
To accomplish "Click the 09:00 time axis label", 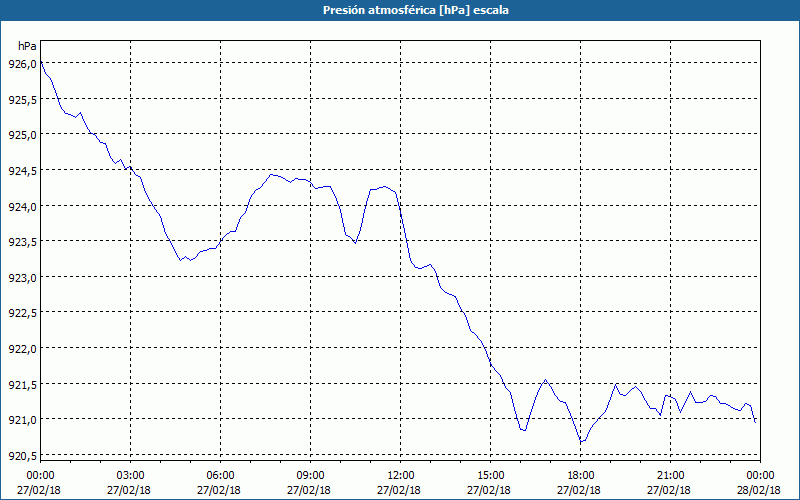I will point(311,476).
